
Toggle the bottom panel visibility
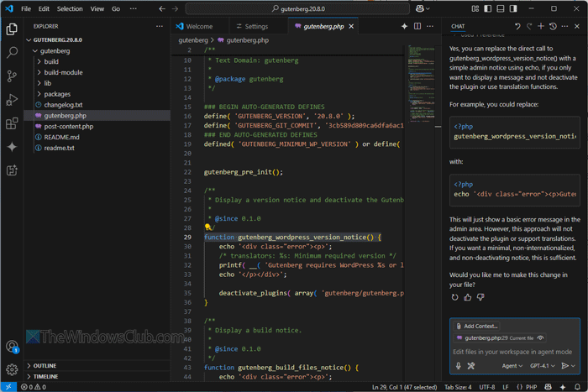(501, 8)
